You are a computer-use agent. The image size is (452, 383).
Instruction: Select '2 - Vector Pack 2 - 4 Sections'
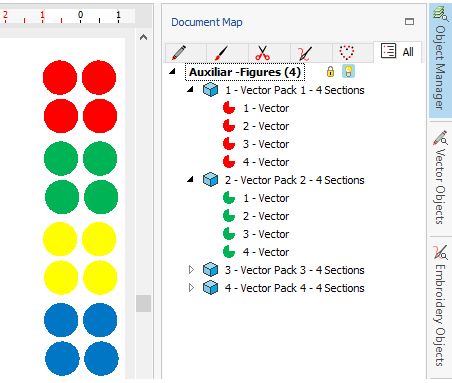[295, 180]
